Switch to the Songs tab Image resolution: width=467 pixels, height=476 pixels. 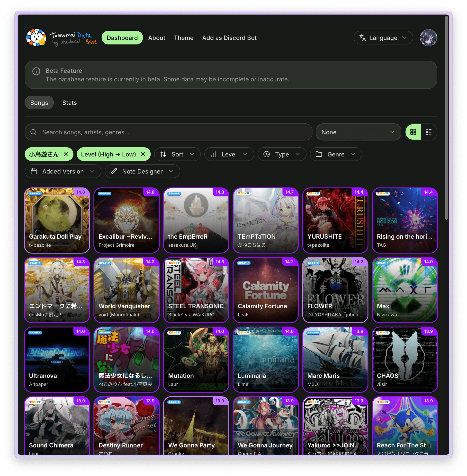tap(39, 102)
